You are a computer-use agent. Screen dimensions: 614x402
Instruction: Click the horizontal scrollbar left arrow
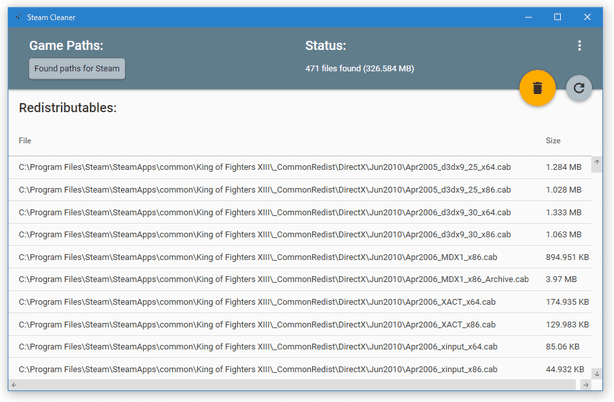click(14, 385)
